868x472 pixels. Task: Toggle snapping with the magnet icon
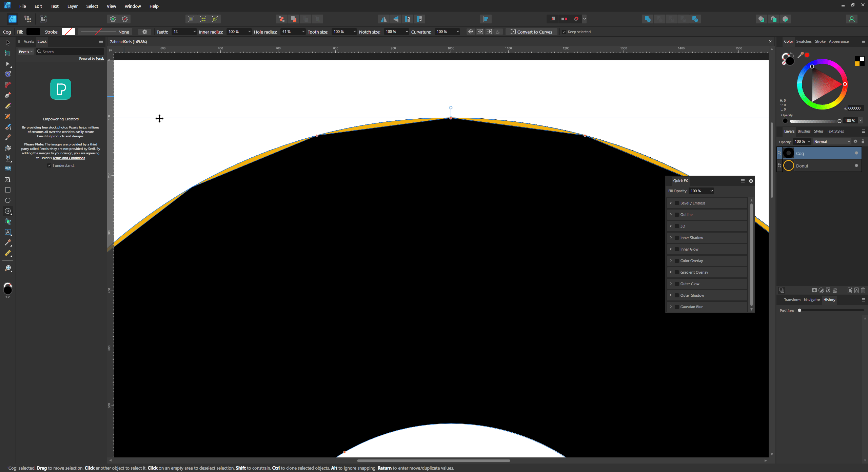(x=577, y=19)
